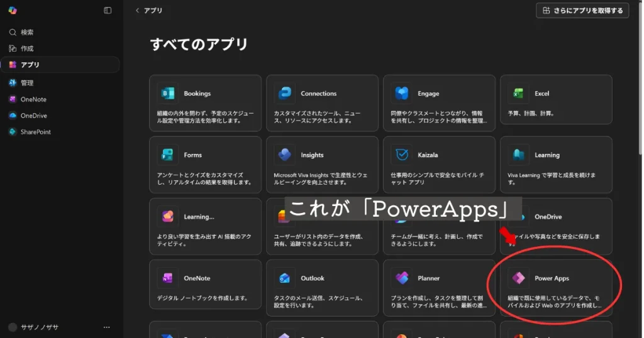Collapse the sidebar with panel toggle icon
This screenshot has width=644, height=338.
108,11
